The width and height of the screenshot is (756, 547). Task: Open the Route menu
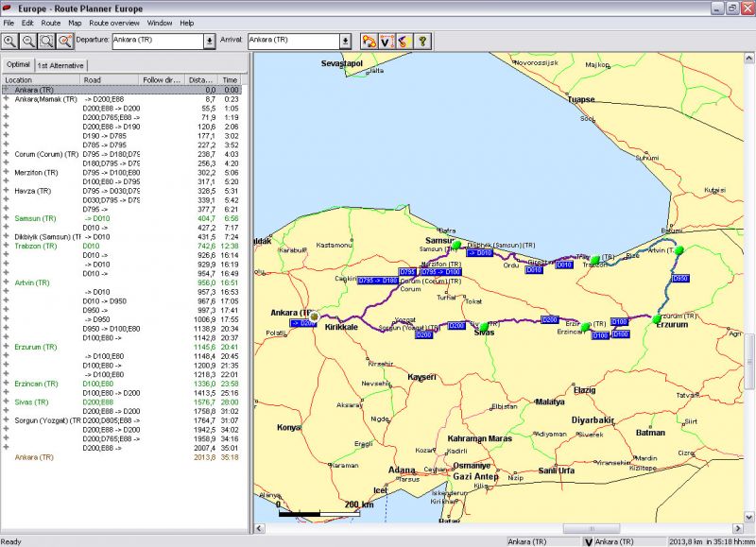(x=51, y=22)
